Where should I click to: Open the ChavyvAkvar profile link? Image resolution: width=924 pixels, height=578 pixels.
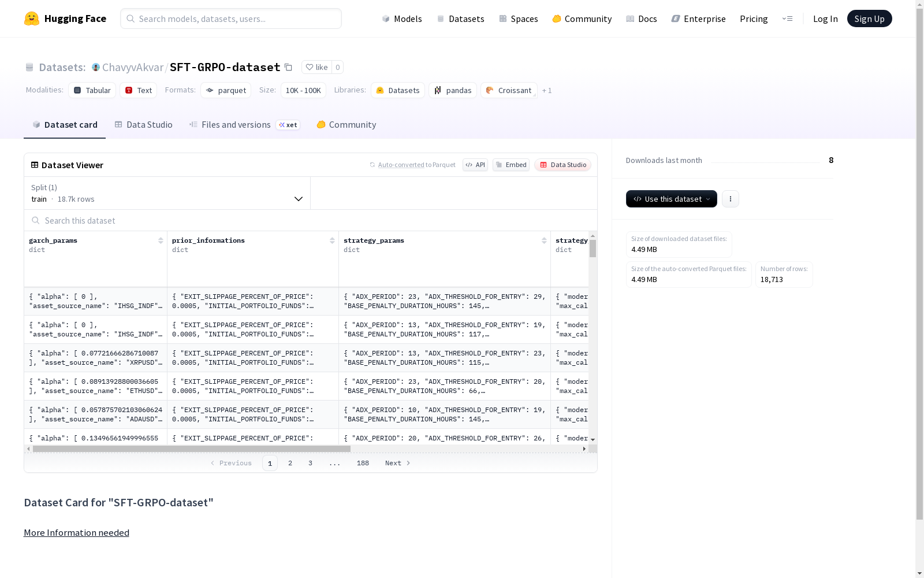point(133,68)
